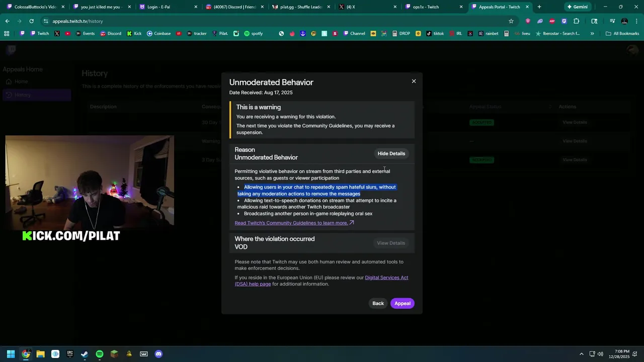Open Epic Games launcher from taskbar
The height and width of the screenshot is (362, 644).
click(70, 354)
